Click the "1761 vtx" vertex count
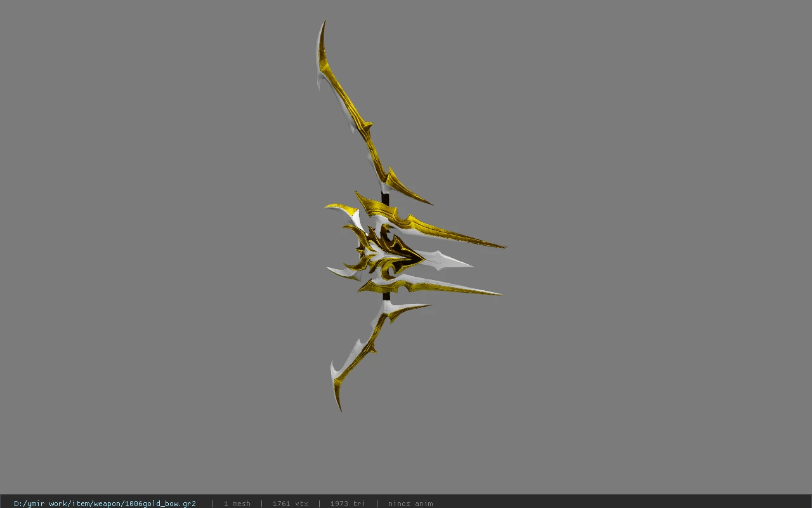This screenshot has width=812, height=508. [x=290, y=504]
